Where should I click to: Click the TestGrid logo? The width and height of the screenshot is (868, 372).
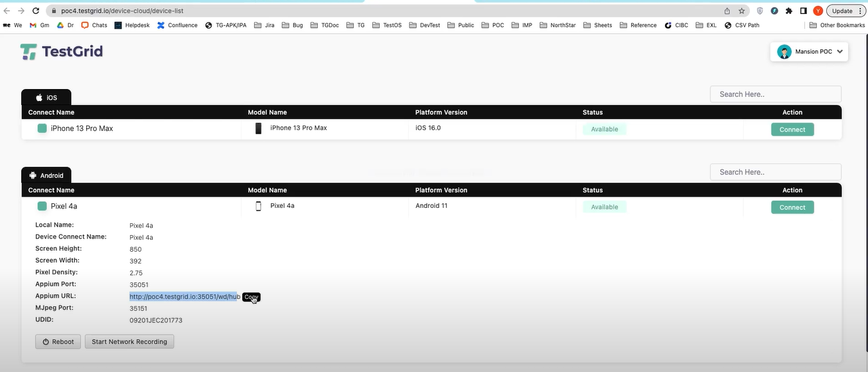(61, 52)
